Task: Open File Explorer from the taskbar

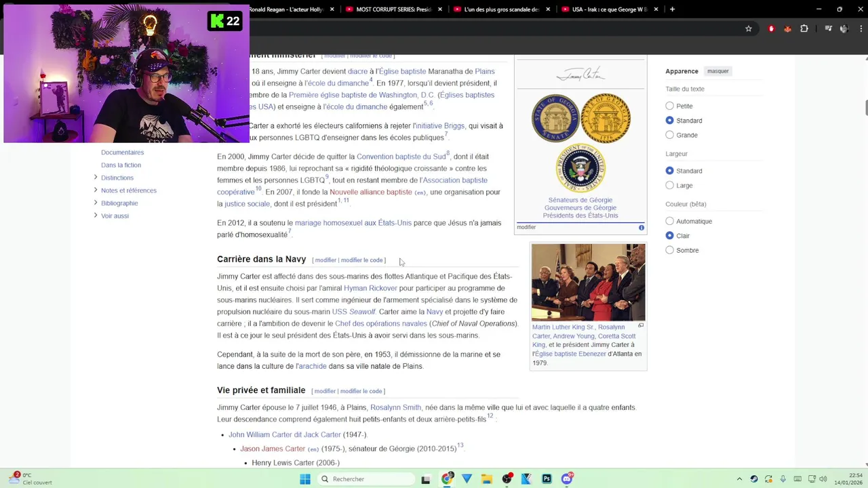Action: coord(487,479)
